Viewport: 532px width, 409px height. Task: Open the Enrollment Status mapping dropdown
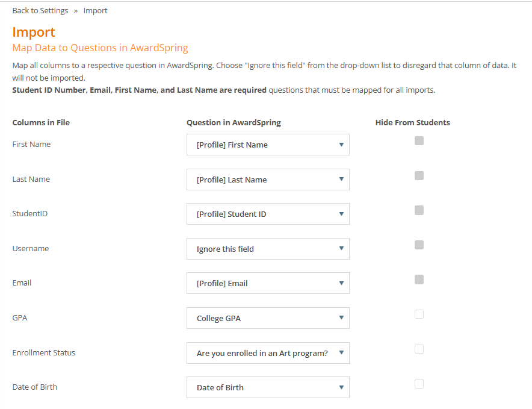pyautogui.click(x=267, y=353)
